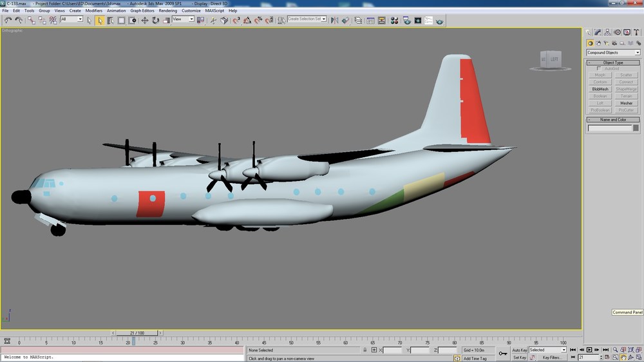
Task: Switch to Utilities panel tab
Action: pos(636,32)
